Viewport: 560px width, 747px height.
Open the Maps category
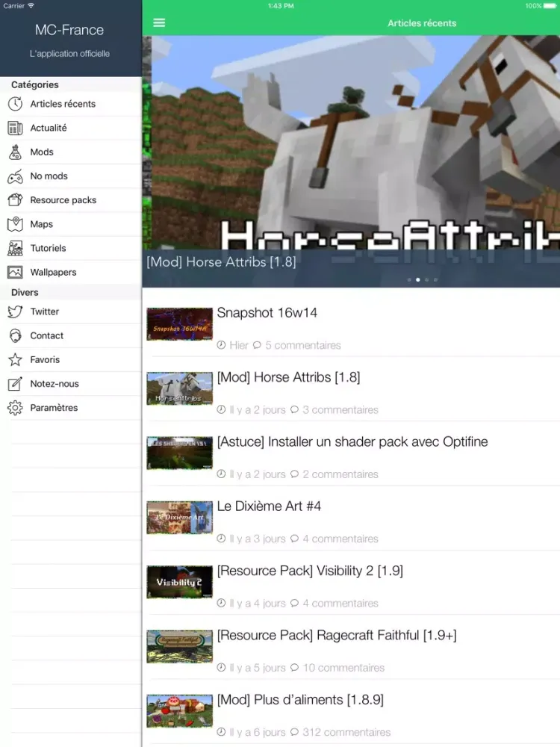point(41,224)
